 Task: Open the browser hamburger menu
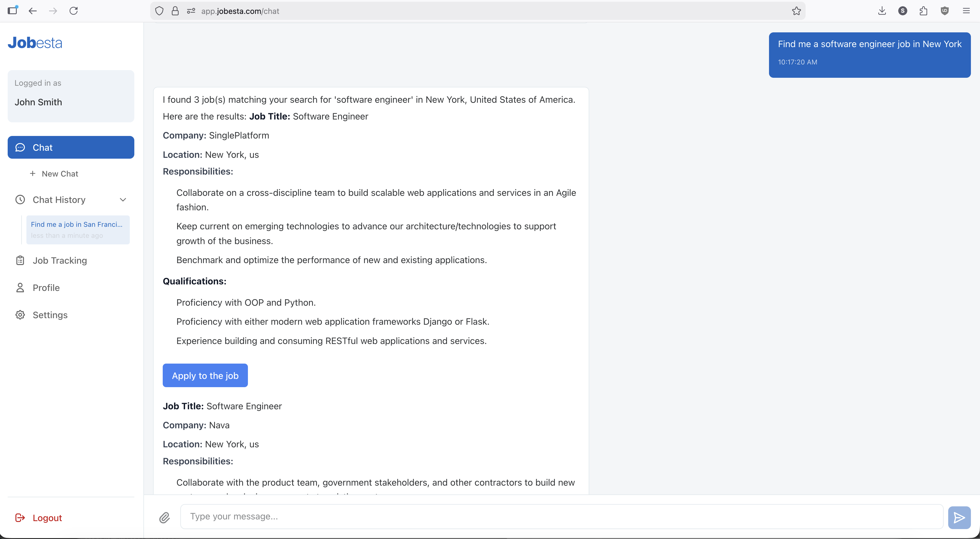click(966, 11)
